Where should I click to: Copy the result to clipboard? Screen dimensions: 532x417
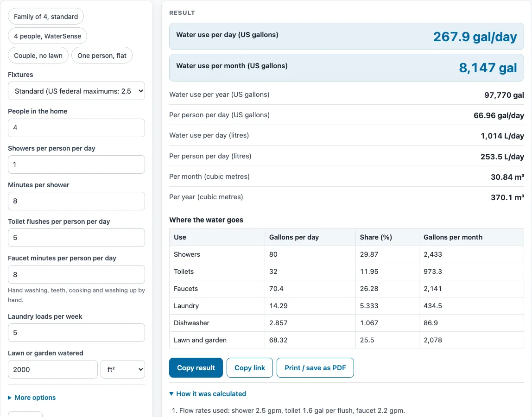(196, 367)
